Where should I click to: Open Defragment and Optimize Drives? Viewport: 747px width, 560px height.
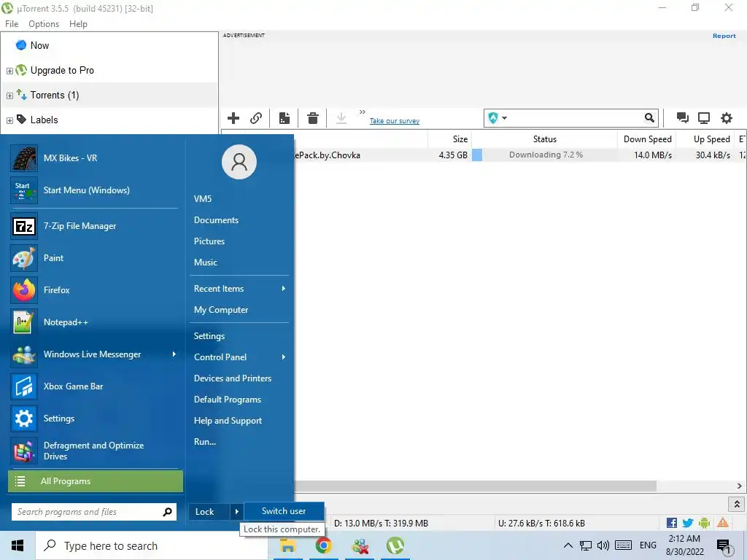point(96,451)
